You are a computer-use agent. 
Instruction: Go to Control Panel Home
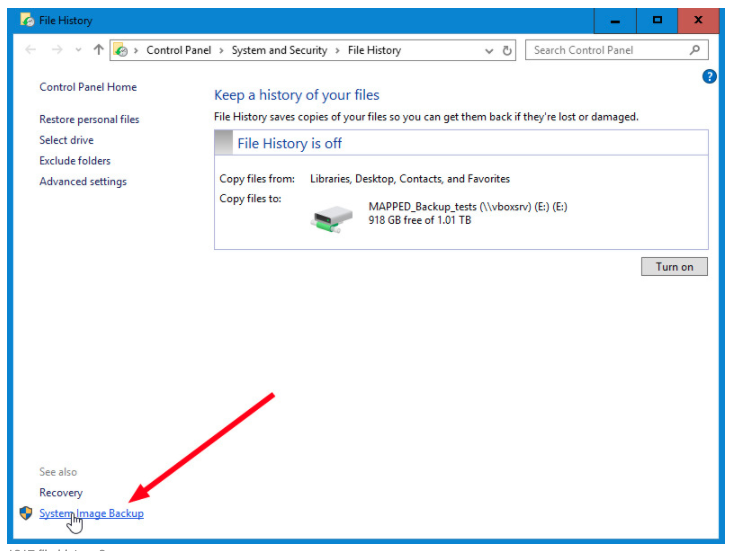[88, 87]
